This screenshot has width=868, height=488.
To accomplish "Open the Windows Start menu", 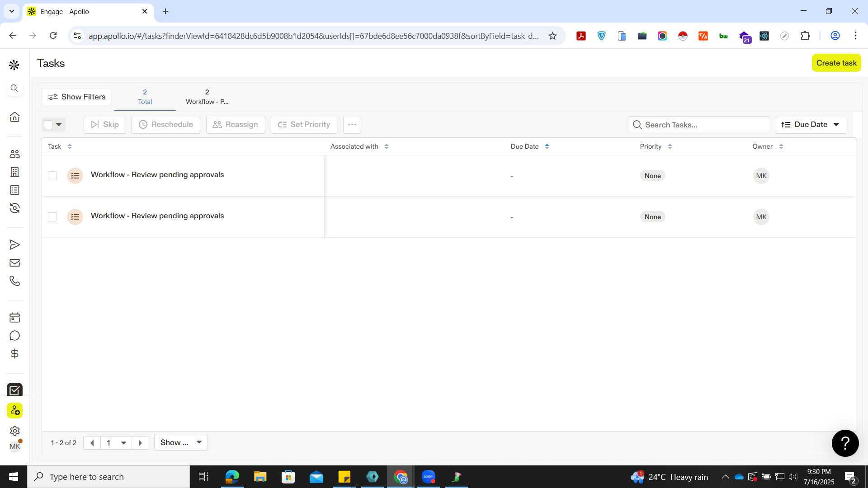I will 14,477.
